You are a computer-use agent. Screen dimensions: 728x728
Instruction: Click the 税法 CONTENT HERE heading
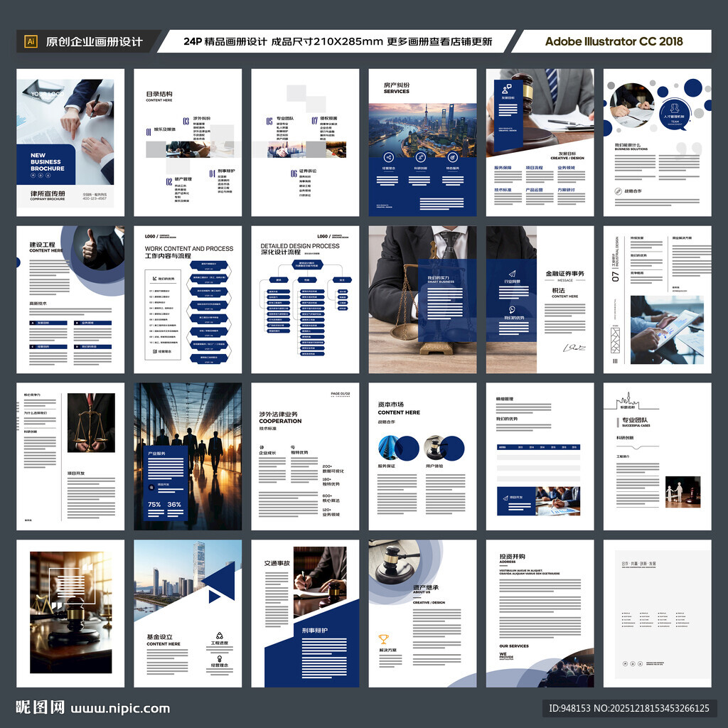[x=564, y=292]
